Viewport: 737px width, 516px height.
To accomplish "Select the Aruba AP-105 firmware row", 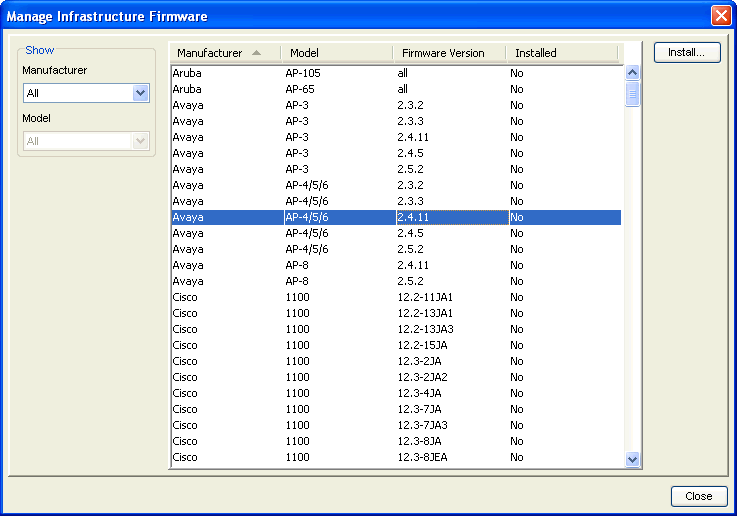I will tap(395, 73).
